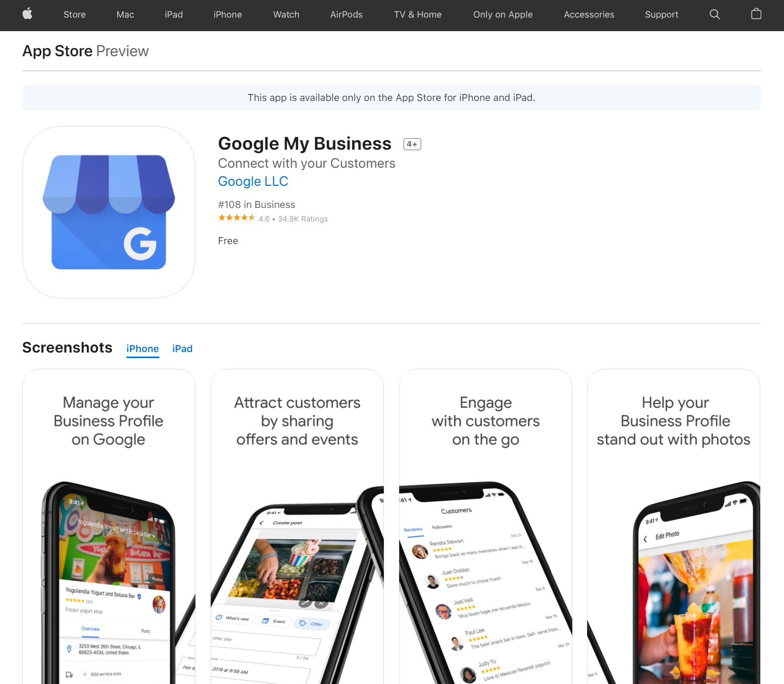The height and width of the screenshot is (684, 784).
Task: Open the AirPods menu item
Action: [346, 15]
